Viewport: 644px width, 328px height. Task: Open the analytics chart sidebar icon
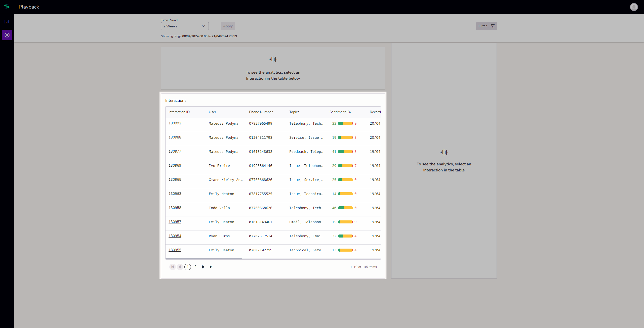[7, 22]
